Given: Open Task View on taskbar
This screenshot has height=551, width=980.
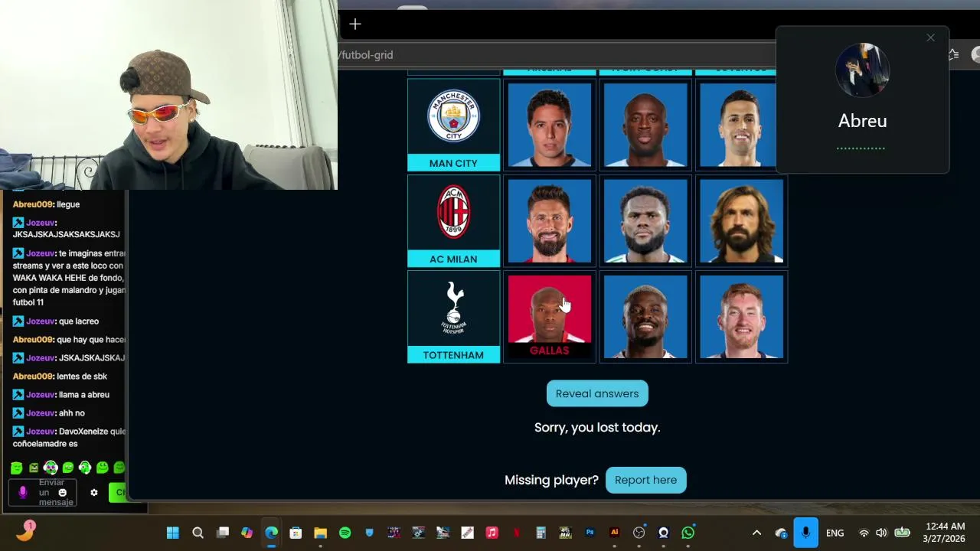Looking at the screenshot, I should (222, 533).
